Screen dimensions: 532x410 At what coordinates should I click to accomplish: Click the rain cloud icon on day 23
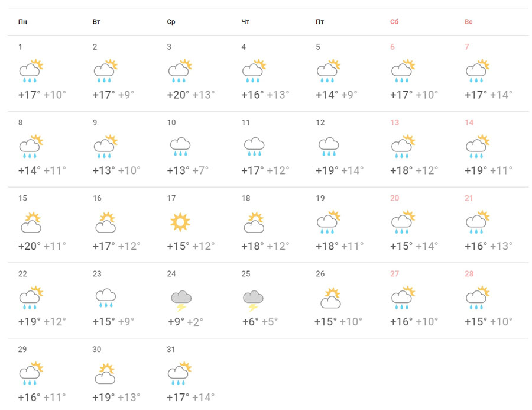click(105, 298)
